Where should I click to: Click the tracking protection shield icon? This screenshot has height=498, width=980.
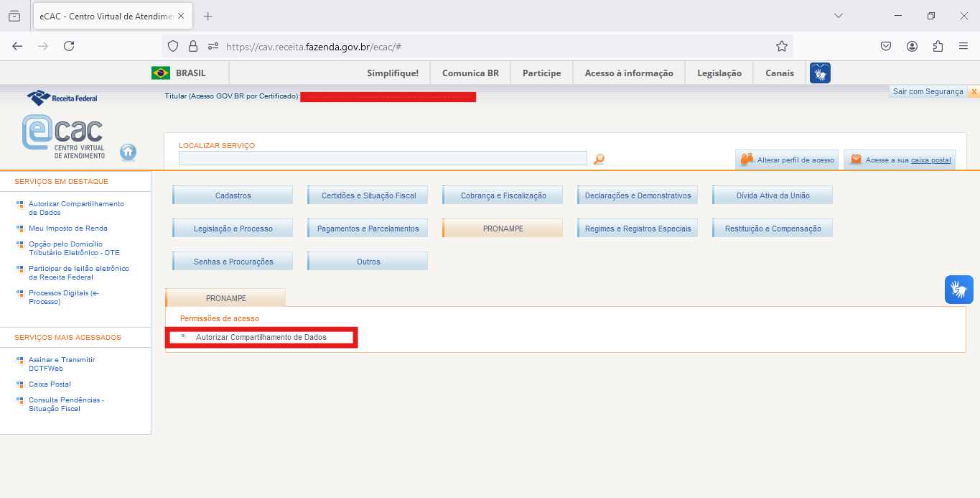[x=172, y=46]
